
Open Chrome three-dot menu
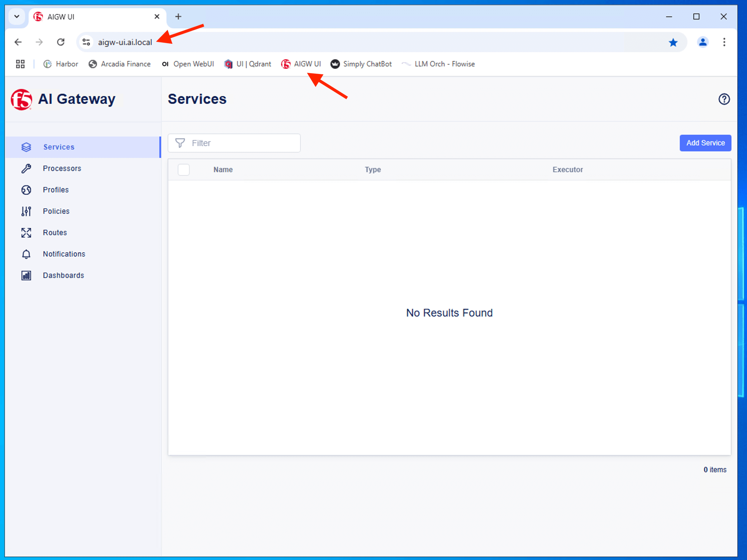coord(724,42)
